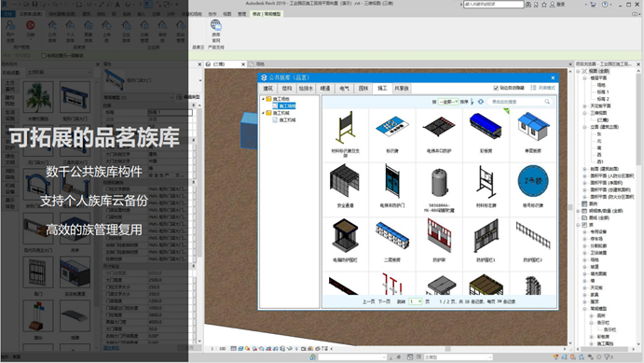Collapse the 施工机械 folder in tree
Screen dimensions: 644x363
pyautogui.click(x=263, y=113)
